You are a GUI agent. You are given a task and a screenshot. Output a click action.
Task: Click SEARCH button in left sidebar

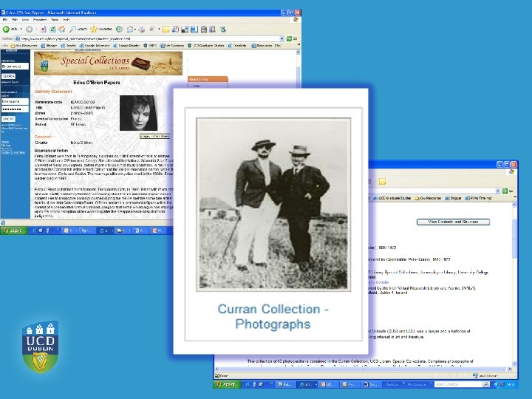click(x=8, y=76)
